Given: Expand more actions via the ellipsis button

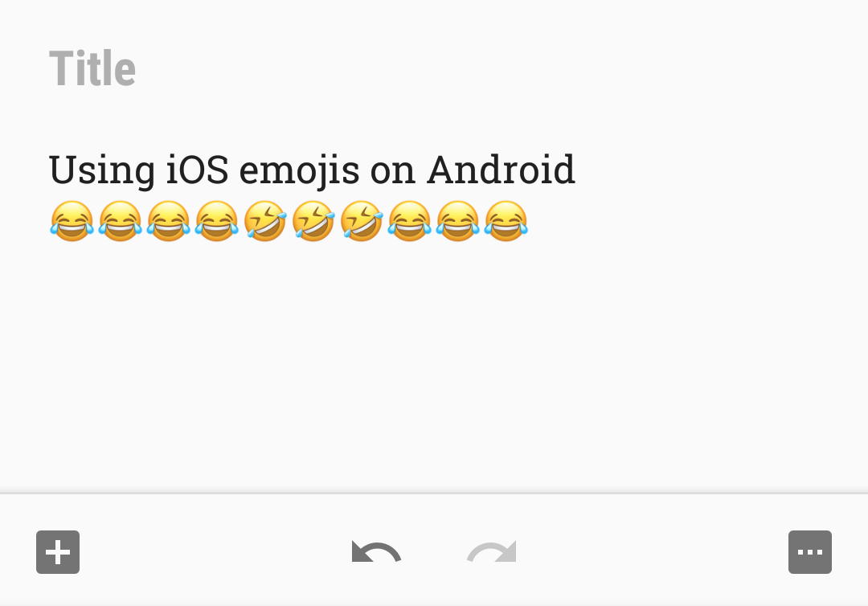Looking at the screenshot, I should (x=810, y=552).
